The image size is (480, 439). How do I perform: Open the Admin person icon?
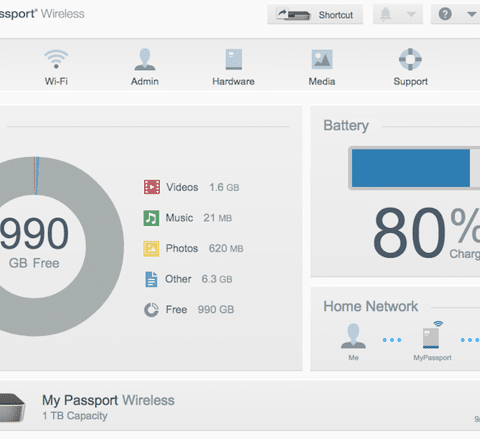(x=145, y=59)
